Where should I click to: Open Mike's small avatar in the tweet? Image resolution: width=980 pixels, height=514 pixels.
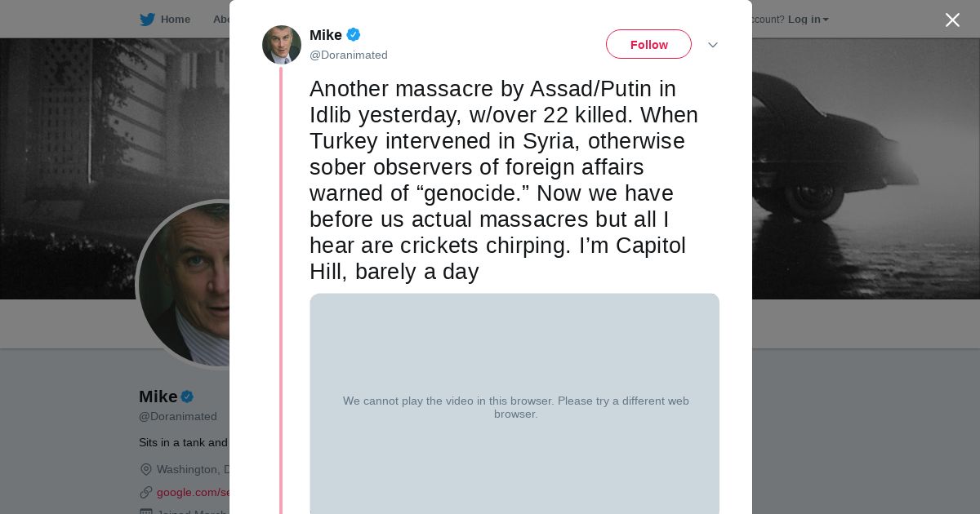[282, 45]
